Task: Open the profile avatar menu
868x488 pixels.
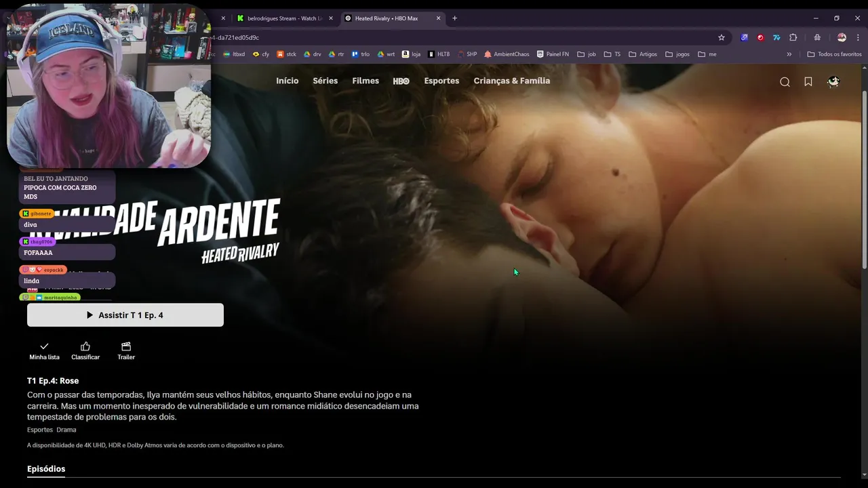Action: (833, 82)
